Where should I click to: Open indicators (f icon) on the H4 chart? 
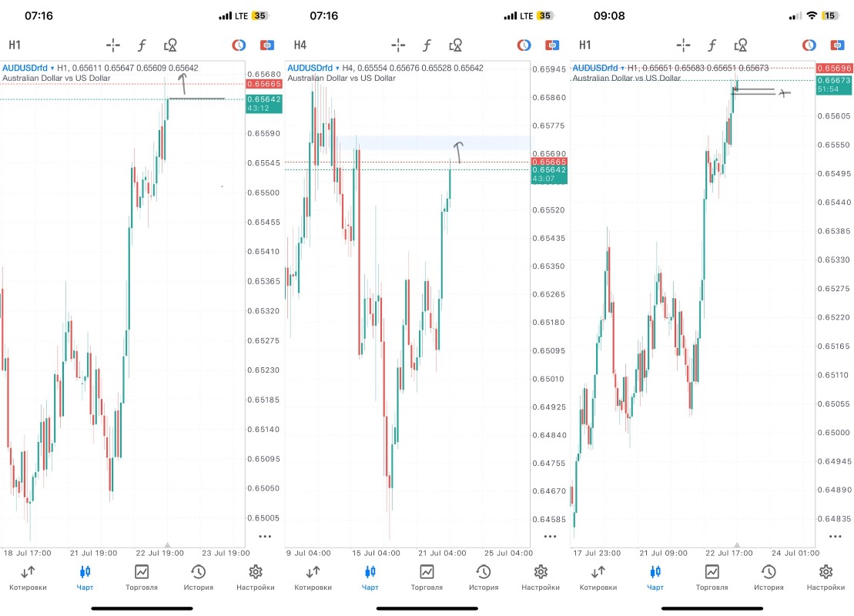click(x=427, y=45)
